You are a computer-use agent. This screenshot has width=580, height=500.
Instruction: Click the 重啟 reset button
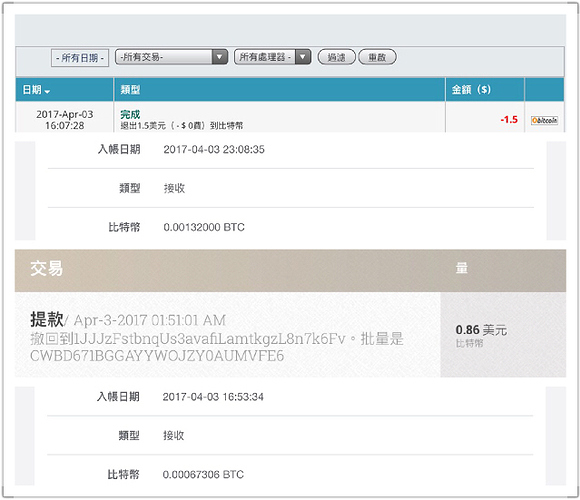point(377,57)
